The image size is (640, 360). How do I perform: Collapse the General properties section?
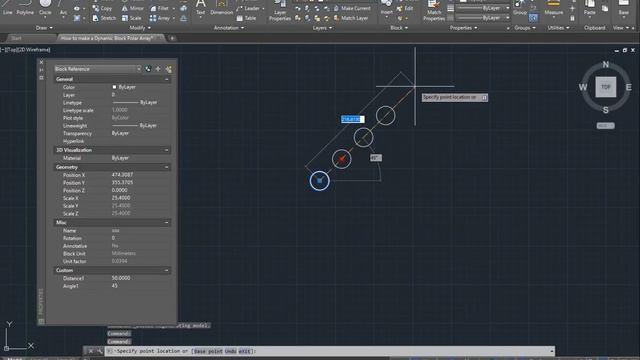pyautogui.click(x=167, y=79)
